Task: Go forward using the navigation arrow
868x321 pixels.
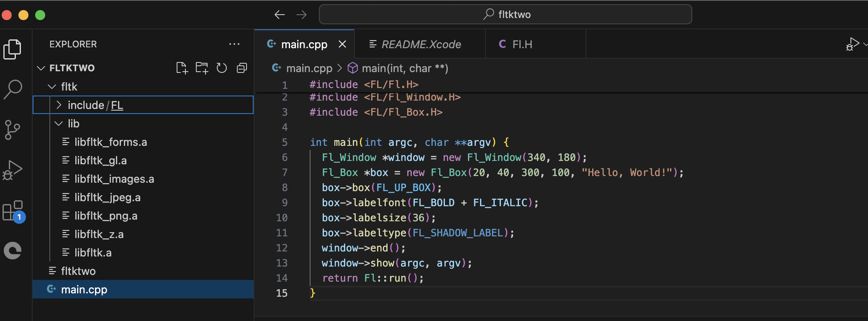Action: (301, 15)
